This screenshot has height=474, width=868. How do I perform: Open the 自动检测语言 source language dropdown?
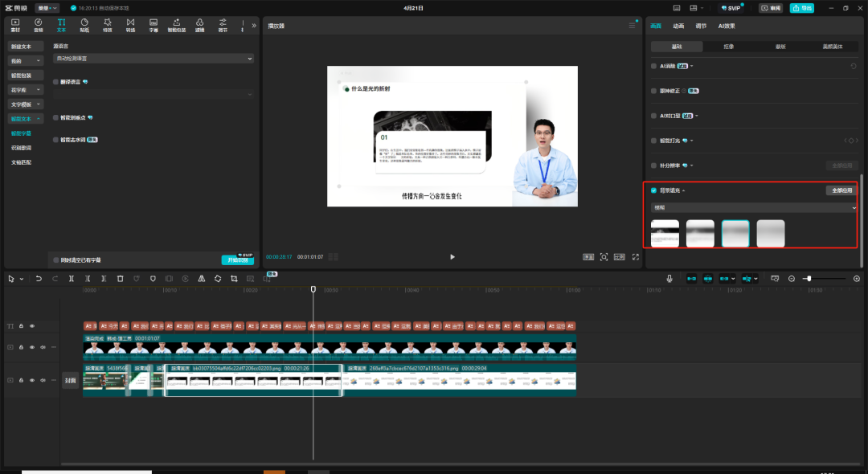[153, 59]
